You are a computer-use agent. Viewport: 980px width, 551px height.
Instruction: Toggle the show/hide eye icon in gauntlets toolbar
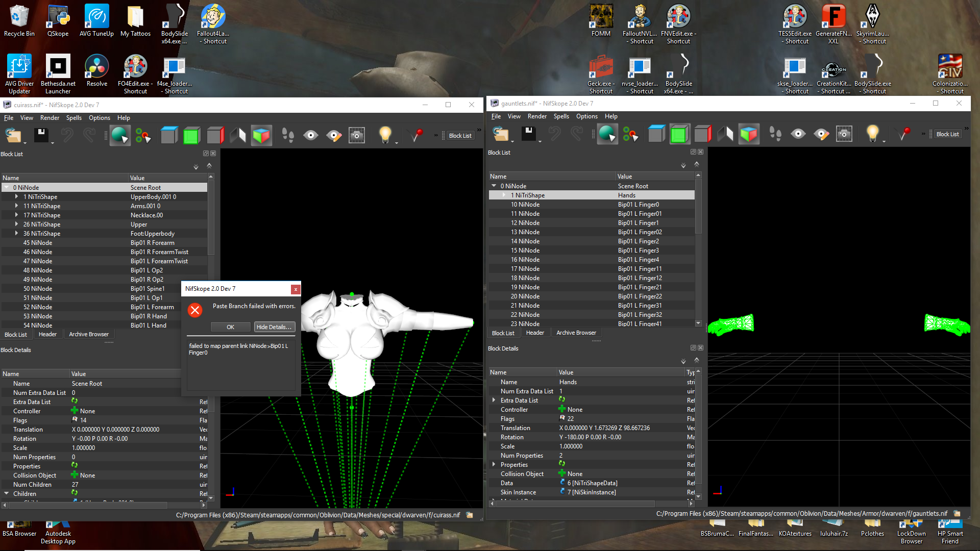tap(798, 134)
